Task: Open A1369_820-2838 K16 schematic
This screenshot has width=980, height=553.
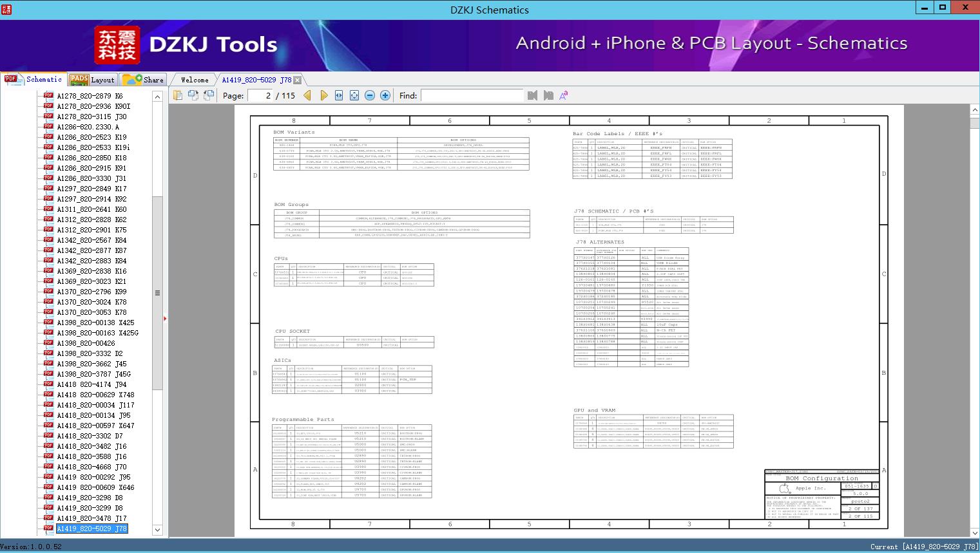Action: pyautogui.click(x=91, y=271)
